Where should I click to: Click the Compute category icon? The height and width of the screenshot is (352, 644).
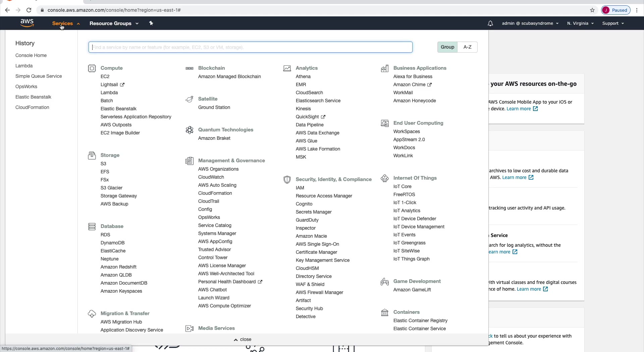click(x=92, y=68)
